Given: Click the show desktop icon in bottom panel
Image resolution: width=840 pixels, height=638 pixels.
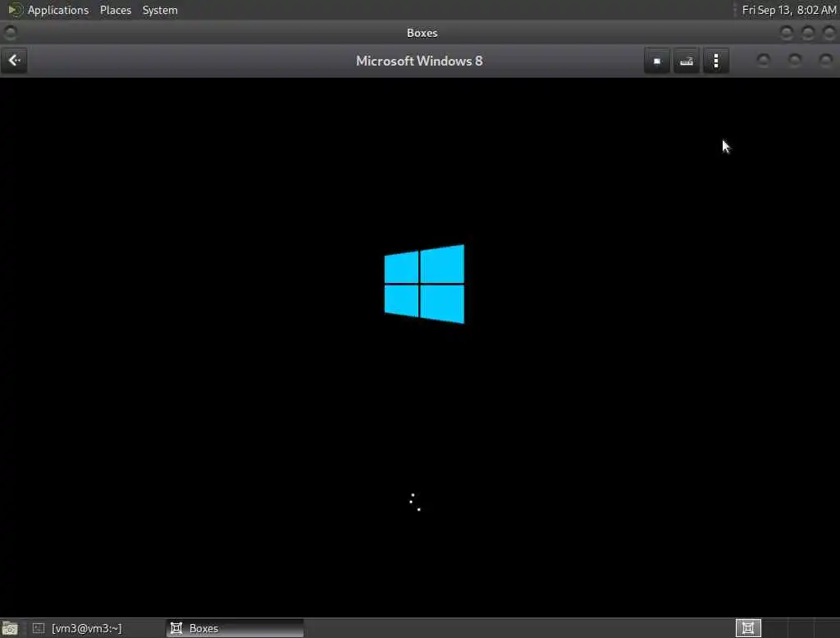Looking at the screenshot, I should 10,628.
